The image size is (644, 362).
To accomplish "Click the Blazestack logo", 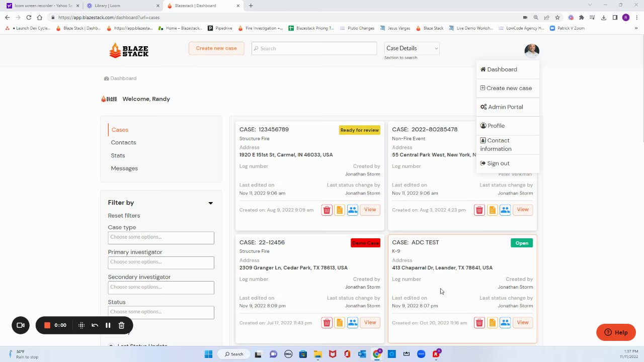I will pyautogui.click(x=129, y=50).
